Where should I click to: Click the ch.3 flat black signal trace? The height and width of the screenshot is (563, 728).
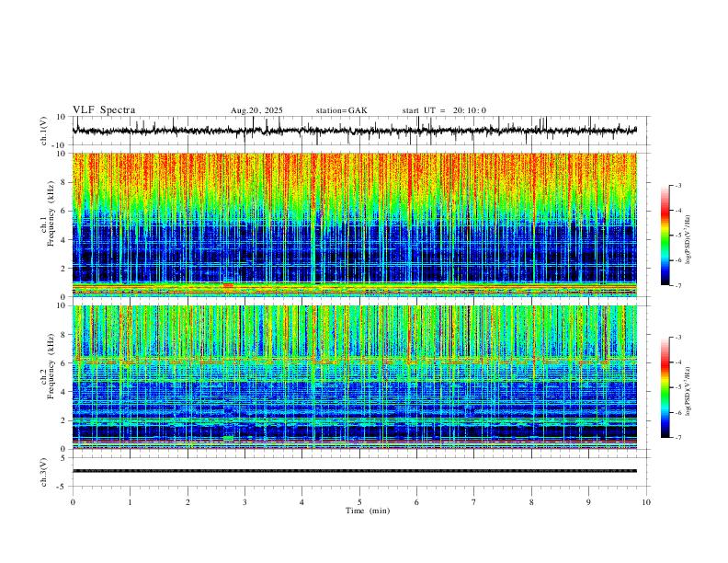pyautogui.click(x=354, y=471)
